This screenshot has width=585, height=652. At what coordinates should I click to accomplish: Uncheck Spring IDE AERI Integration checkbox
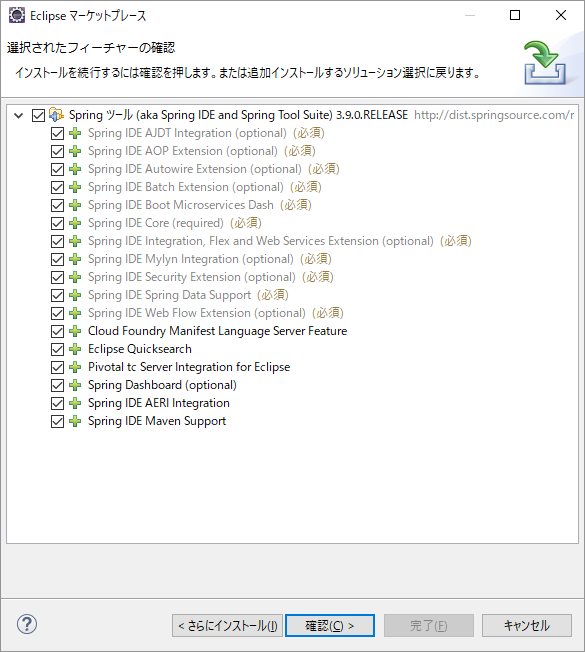click(x=57, y=403)
